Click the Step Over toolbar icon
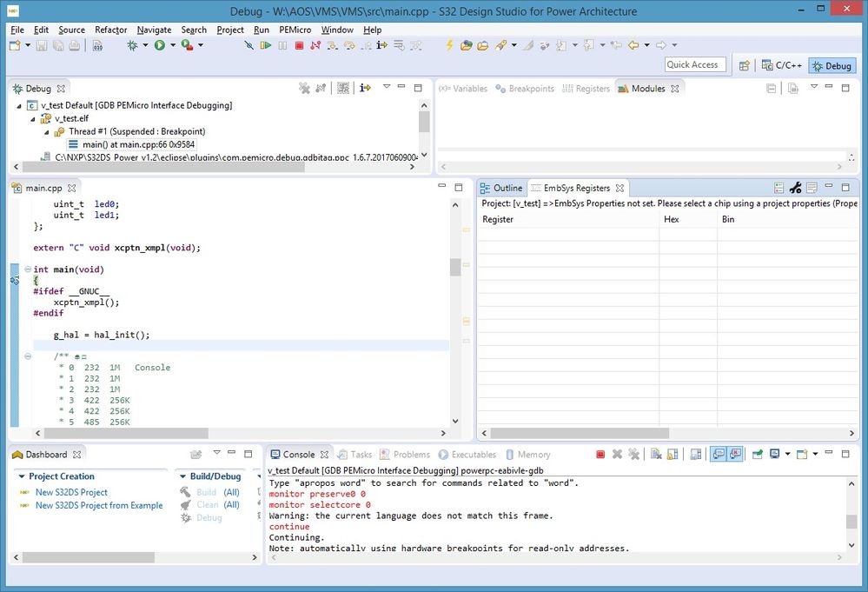The image size is (868, 592). 349,45
